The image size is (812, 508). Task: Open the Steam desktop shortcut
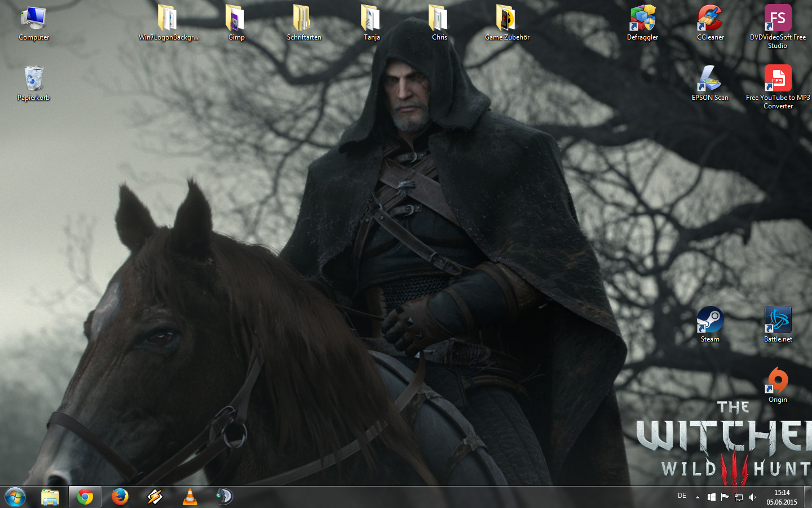pos(710,321)
